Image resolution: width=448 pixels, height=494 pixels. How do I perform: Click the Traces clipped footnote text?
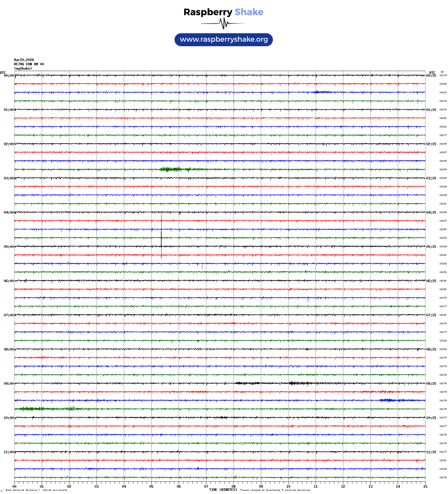point(275,490)
